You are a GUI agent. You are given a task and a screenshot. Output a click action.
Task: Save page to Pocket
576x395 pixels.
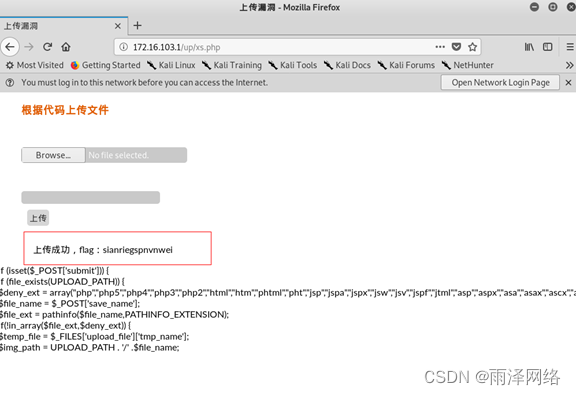point(456,47)
